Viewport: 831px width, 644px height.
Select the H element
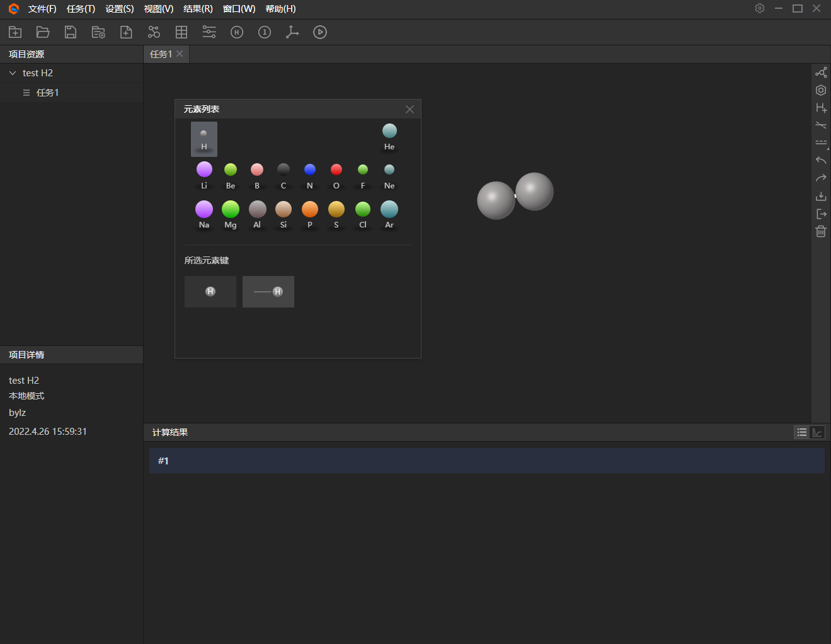click(204, 139)
